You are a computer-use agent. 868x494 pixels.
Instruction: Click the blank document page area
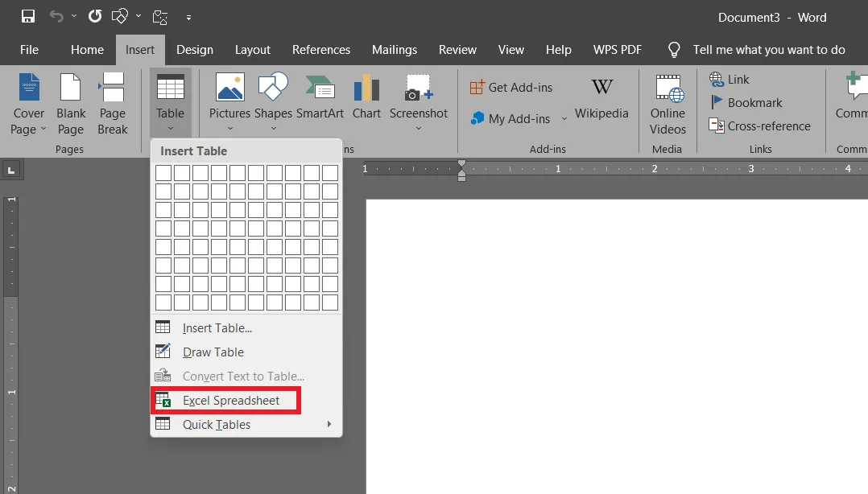[x=617, y=346]
